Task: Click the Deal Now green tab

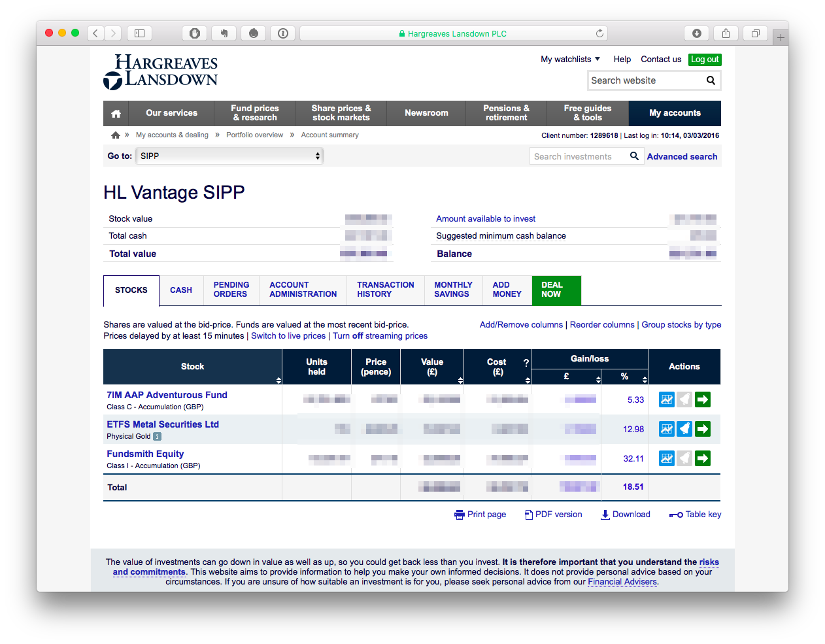Action: [556, 290]
